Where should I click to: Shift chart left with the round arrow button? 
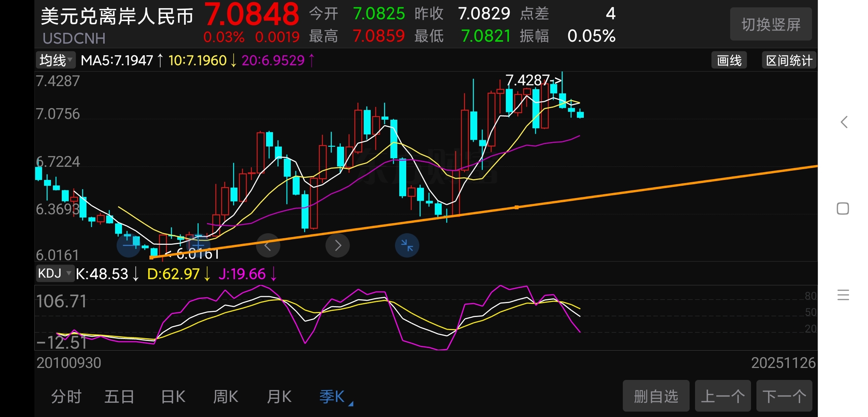tap(268, 246)
